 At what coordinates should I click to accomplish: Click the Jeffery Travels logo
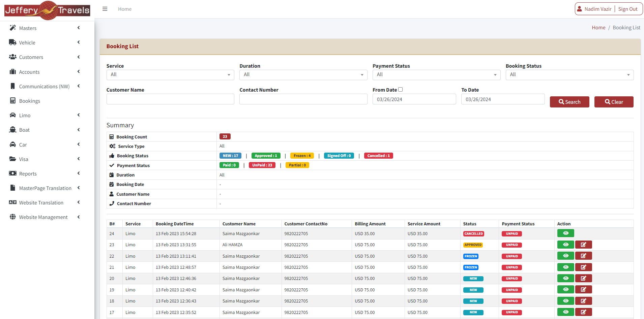coord(47,10)
